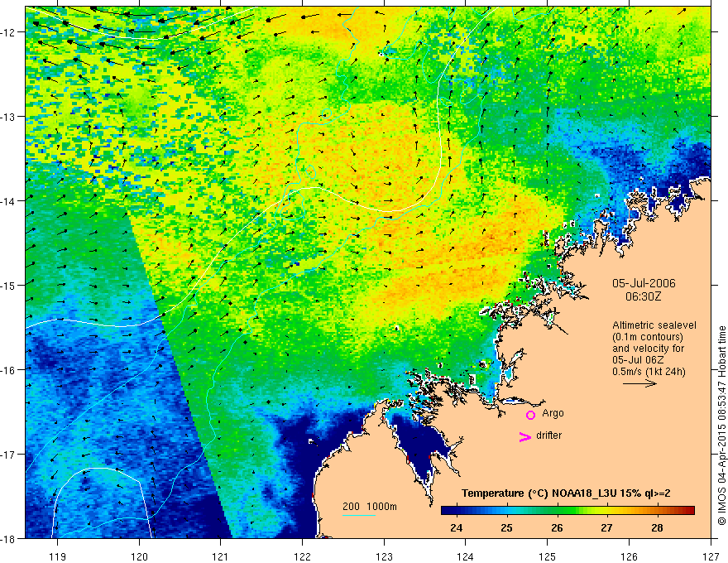This screenshot has height=563, width=728.
Task: Click the 127 longitude axis label
Action: point(711,556)
